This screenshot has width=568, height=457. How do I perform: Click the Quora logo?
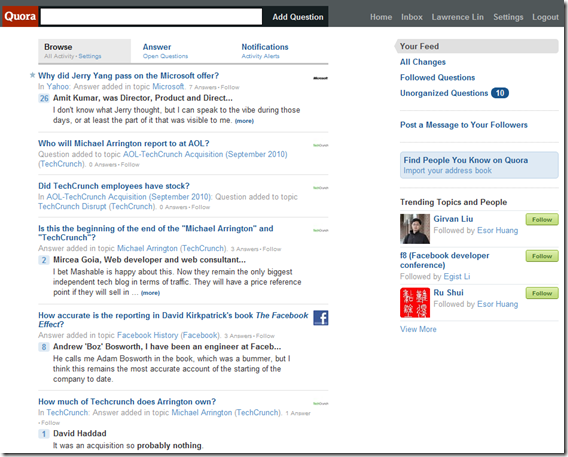click(20, 16)
